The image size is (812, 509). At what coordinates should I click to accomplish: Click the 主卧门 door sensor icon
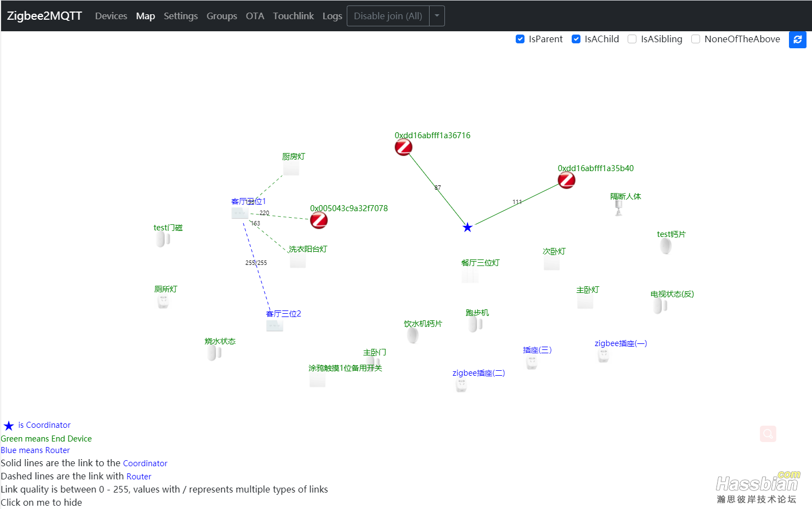pyautogui.click(x=374, y=364)
